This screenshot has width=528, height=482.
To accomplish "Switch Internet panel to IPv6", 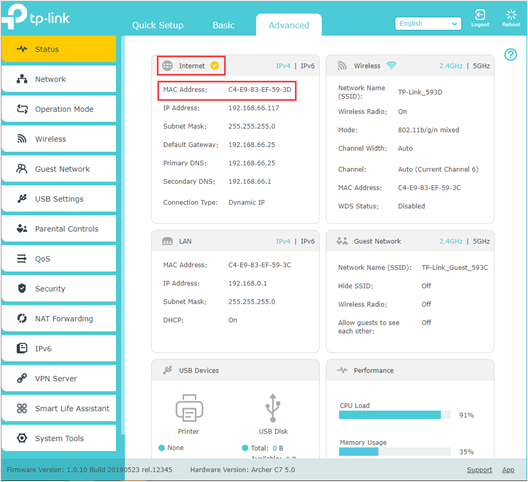I will (x=307, y=66).
